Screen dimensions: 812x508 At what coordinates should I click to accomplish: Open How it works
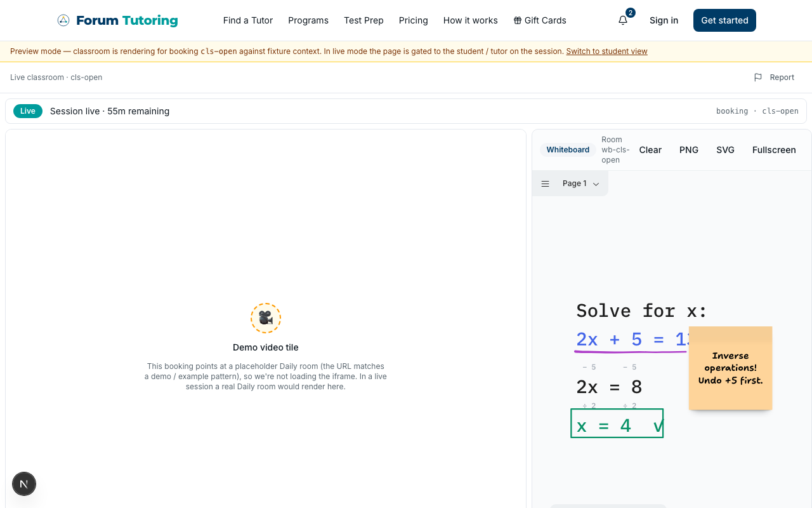click(471, 20)
